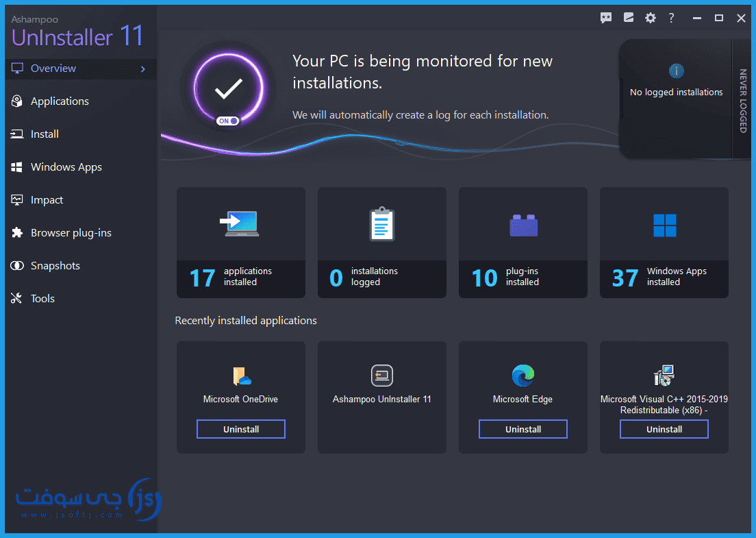Image resolution: width=756 pixels, height=538 pixels.
Task: Click the Ashampoo UnInstaller 11 name label
Action: point(382,399)
